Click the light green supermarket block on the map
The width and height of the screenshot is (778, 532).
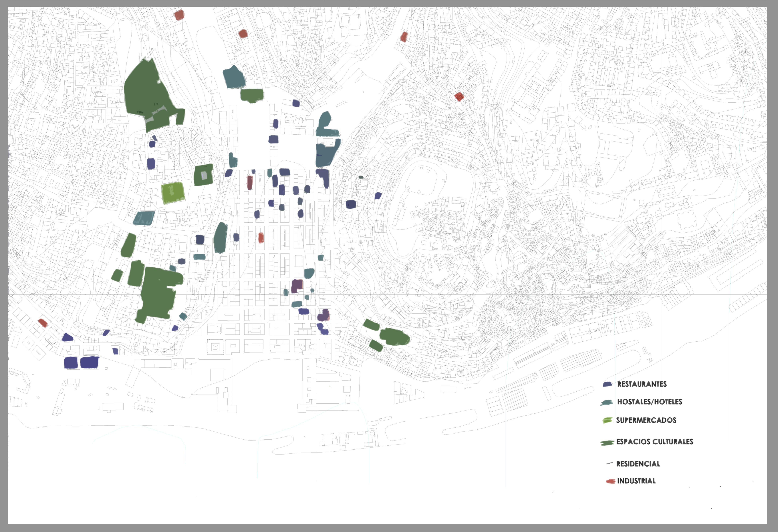coord(173,193)
